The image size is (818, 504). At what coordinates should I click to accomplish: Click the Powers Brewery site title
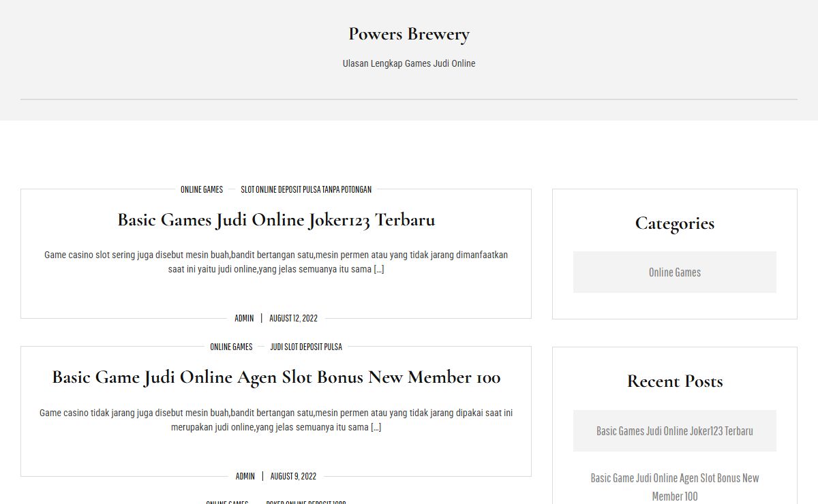click(x=409, y=34)
